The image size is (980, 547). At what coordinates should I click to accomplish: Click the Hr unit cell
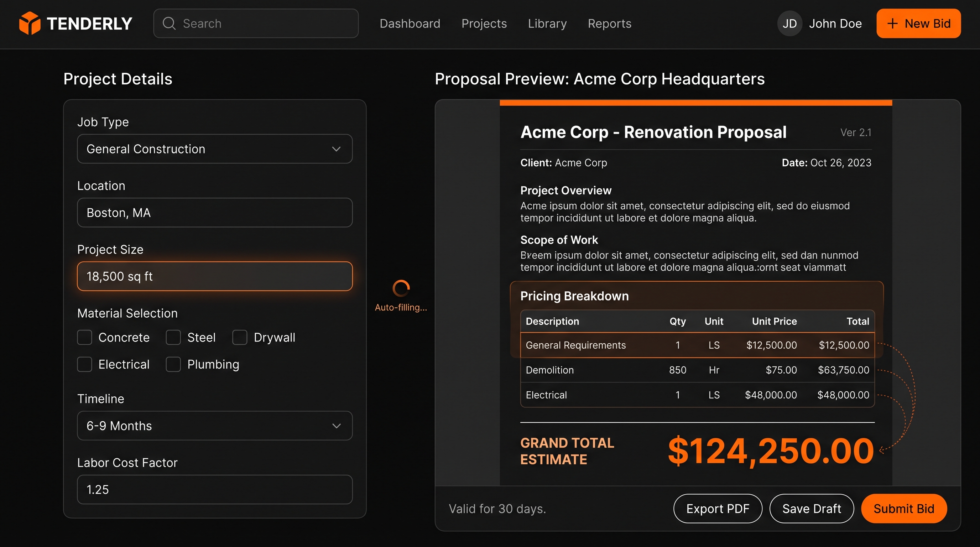pyautogui.click(x=714, y=370)
